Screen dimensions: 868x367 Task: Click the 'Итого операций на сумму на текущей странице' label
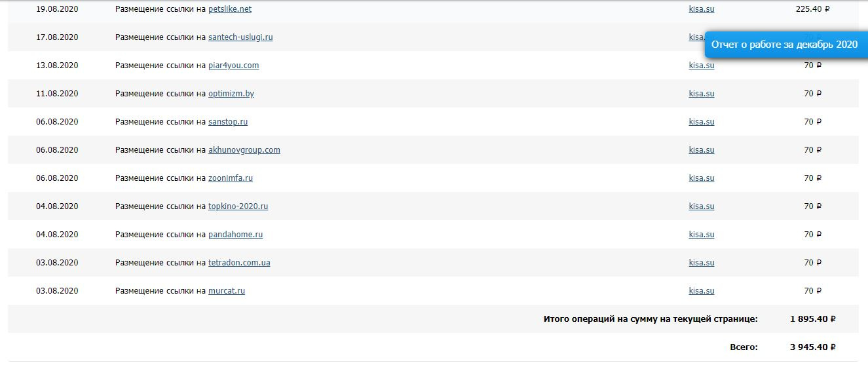tap(651, 319)
